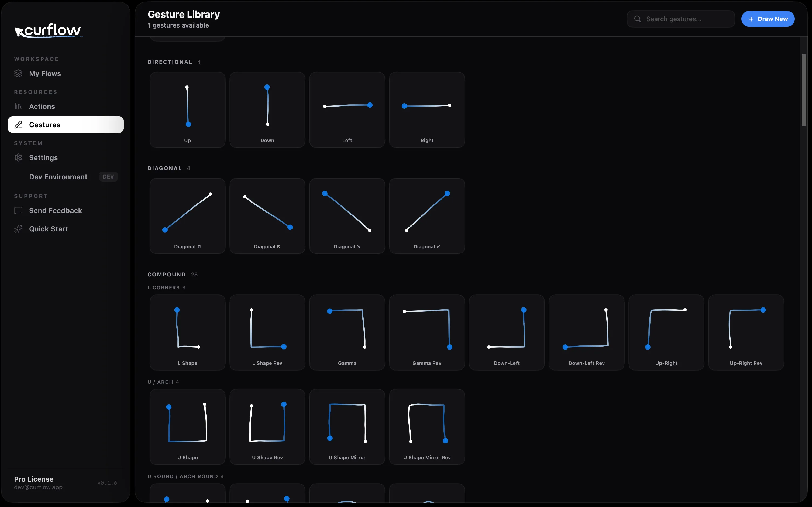Viewport: 812px width, 507px height.
Task: Click the Actions library icon
Action: coord(18,106)
